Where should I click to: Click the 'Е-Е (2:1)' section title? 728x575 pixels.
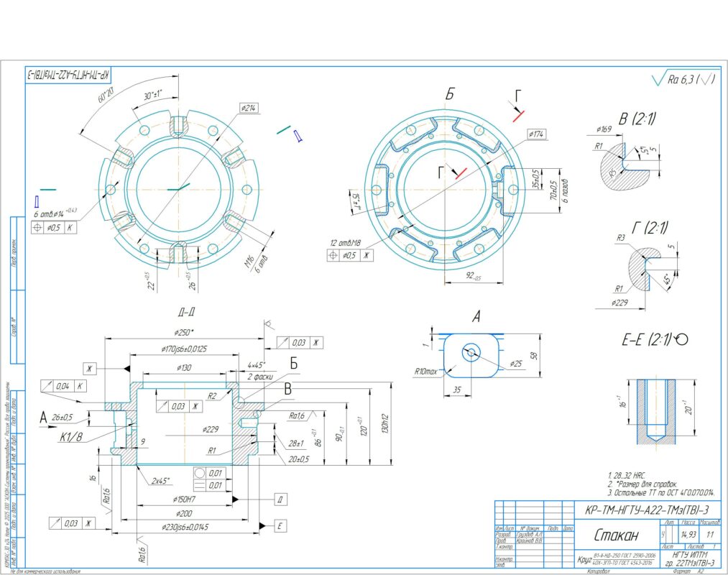[648, 339]
